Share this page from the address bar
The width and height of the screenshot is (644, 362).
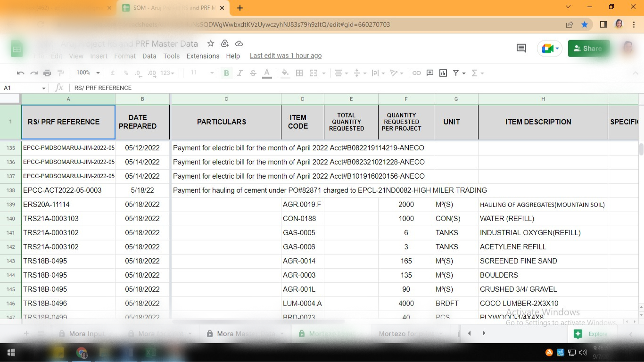pyautogui.click(x=570, y=25)
